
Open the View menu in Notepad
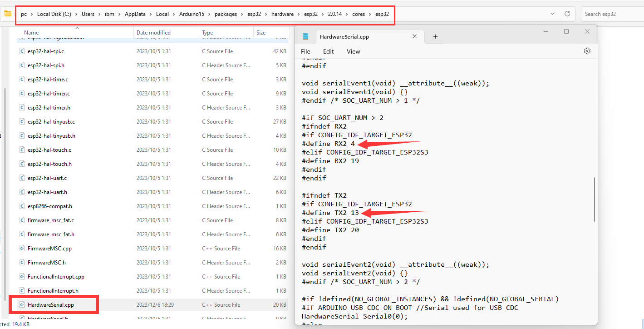click(x=353, y=51)
